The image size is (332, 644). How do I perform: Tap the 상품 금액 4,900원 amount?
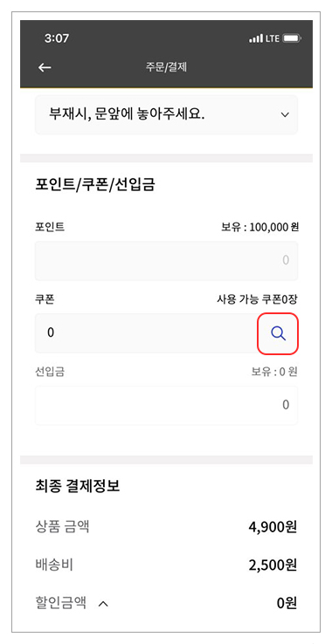point(273,527)
